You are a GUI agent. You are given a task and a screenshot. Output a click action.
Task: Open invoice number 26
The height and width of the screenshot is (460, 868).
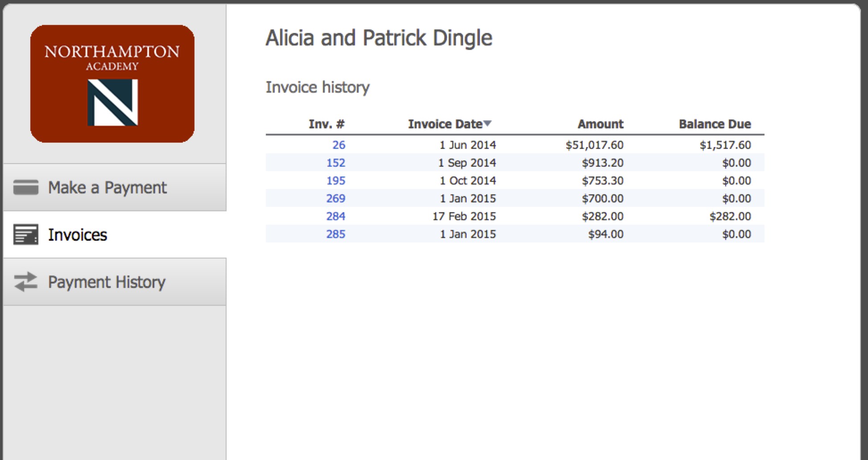point(339,145)
